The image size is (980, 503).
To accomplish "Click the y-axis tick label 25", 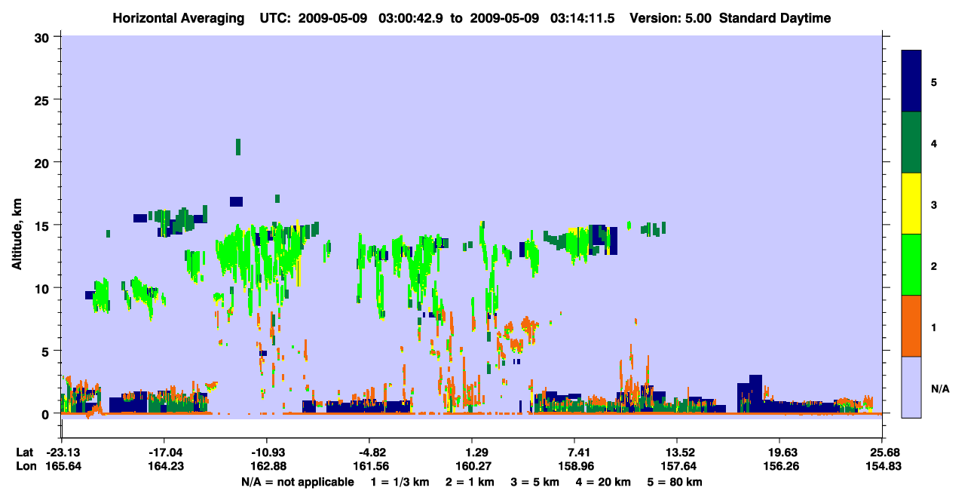I will [x=44, y=100].
